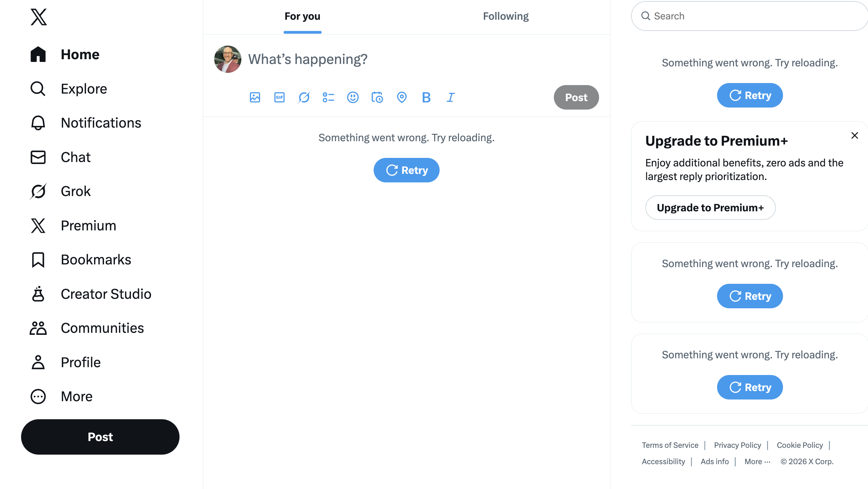Click the image upload icon in composer
Image resolution: width=868 pixels, height=489 pixels.
255,97
